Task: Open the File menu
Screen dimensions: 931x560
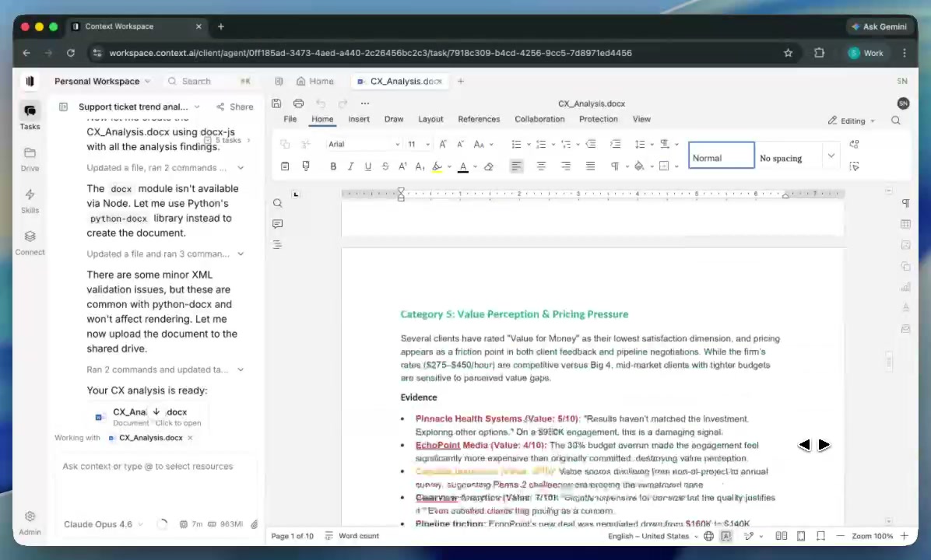Action: [x=290, y=119]
